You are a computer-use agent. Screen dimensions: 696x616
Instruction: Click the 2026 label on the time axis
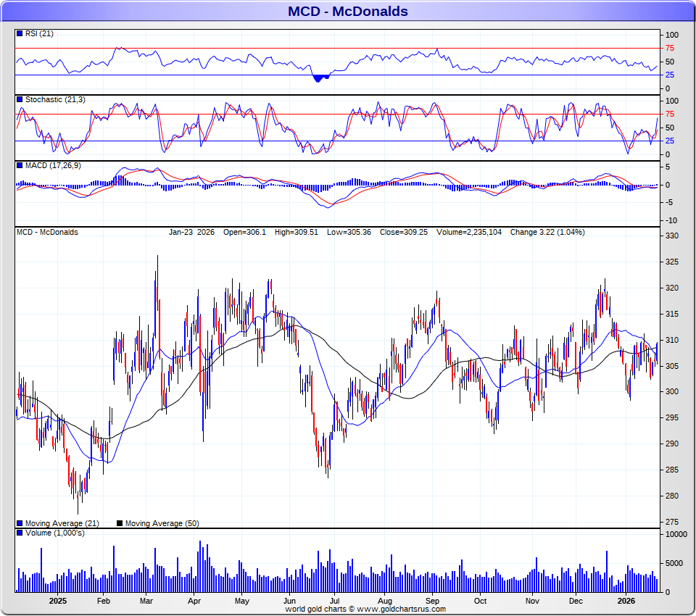[628, 601]
